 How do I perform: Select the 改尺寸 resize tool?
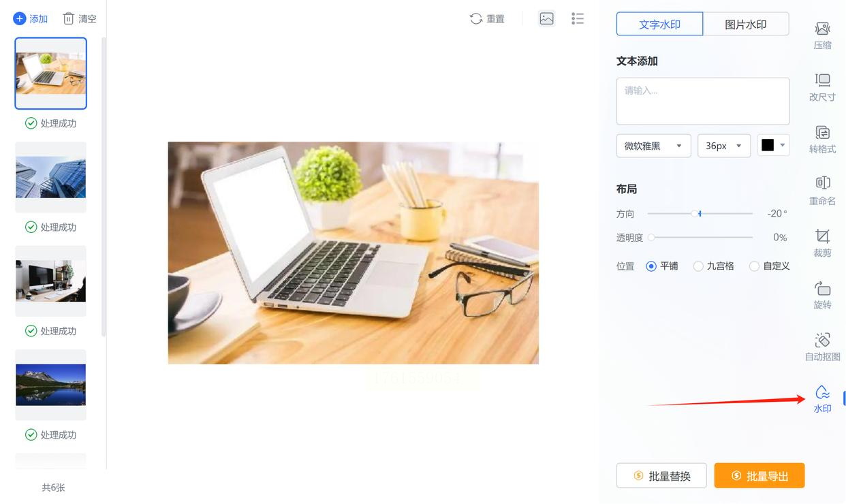[822, 87]
